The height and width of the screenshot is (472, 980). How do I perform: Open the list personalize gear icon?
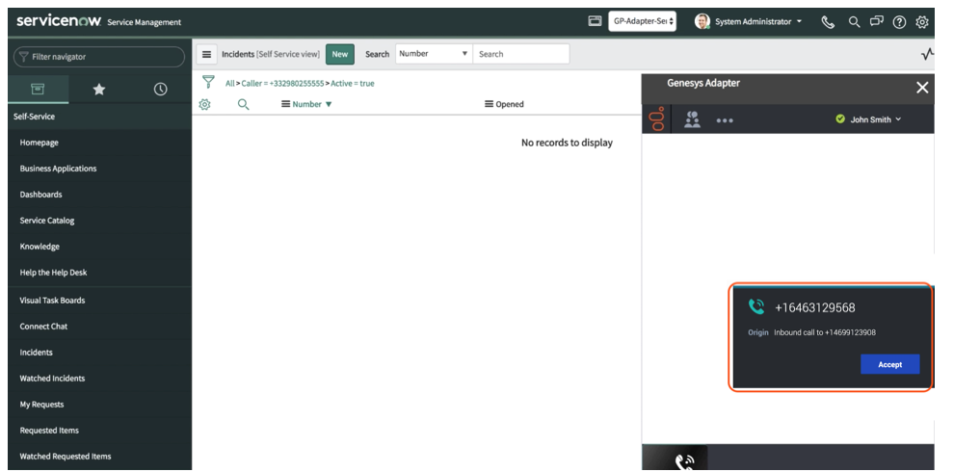204,104
